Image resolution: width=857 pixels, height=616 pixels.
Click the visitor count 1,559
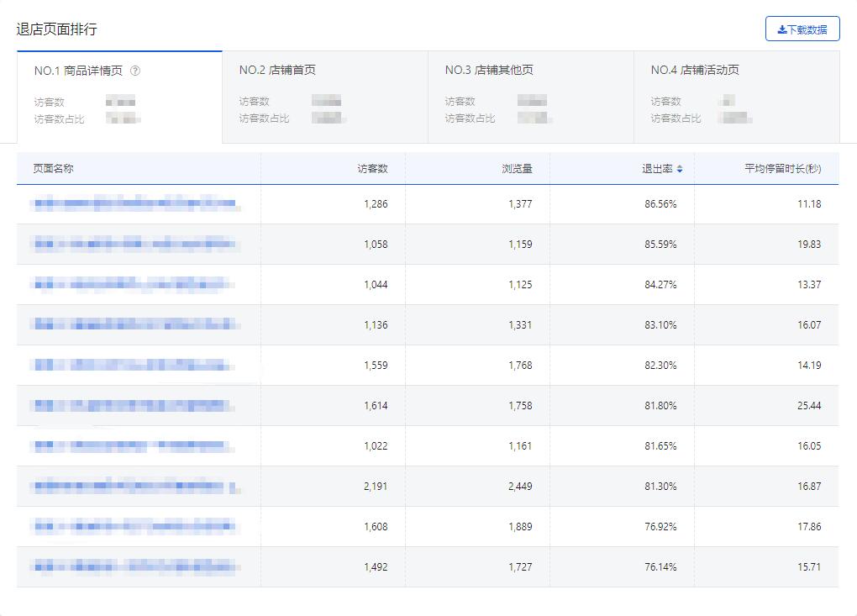[376, 365]
